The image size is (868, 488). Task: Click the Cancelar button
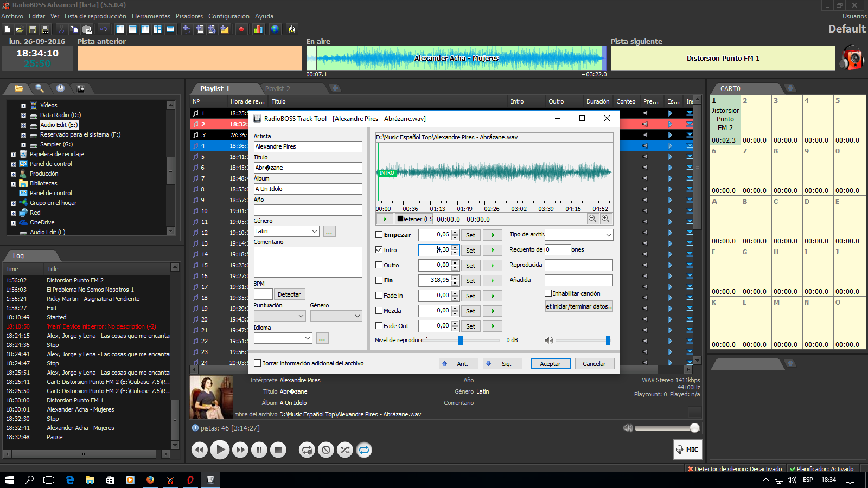click(x=594, y=364)
